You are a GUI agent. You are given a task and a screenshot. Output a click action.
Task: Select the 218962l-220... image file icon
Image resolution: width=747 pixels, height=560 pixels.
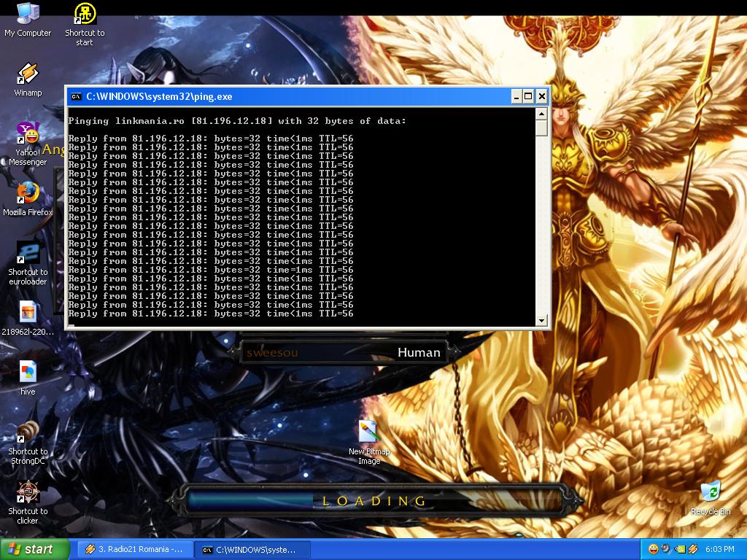pos(28,318)
